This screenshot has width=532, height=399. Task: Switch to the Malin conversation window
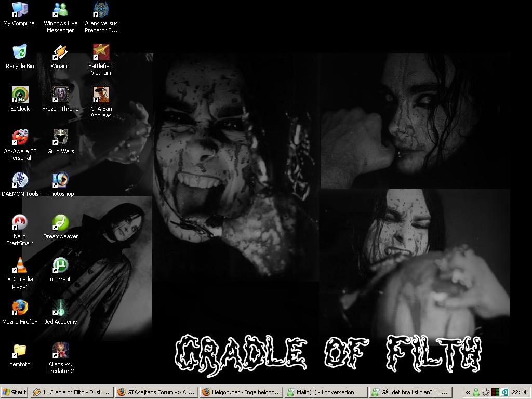326,392
